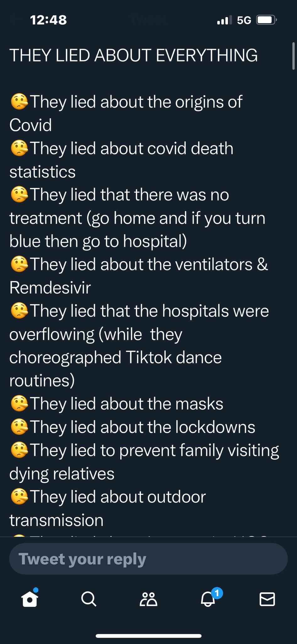Tap the home indicator bar at bottom
The height and width of the screenshot is (644, 297).
click(x=148, y=636)
